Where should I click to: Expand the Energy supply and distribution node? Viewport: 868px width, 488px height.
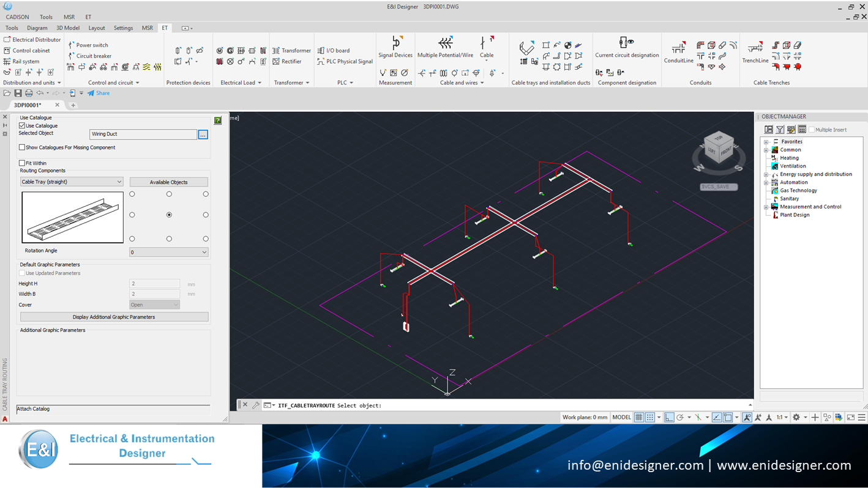766,174
